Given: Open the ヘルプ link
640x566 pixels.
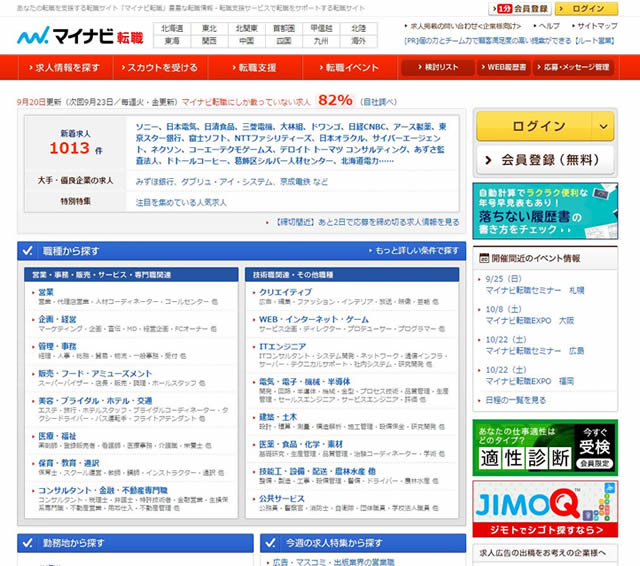Looking at the screenshot, I should [549, 26].
